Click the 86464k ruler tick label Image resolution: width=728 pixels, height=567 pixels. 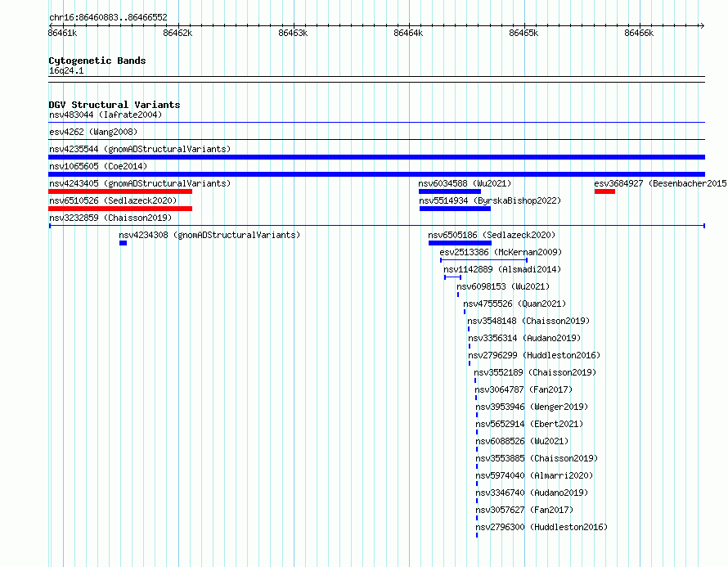point(408,33)
